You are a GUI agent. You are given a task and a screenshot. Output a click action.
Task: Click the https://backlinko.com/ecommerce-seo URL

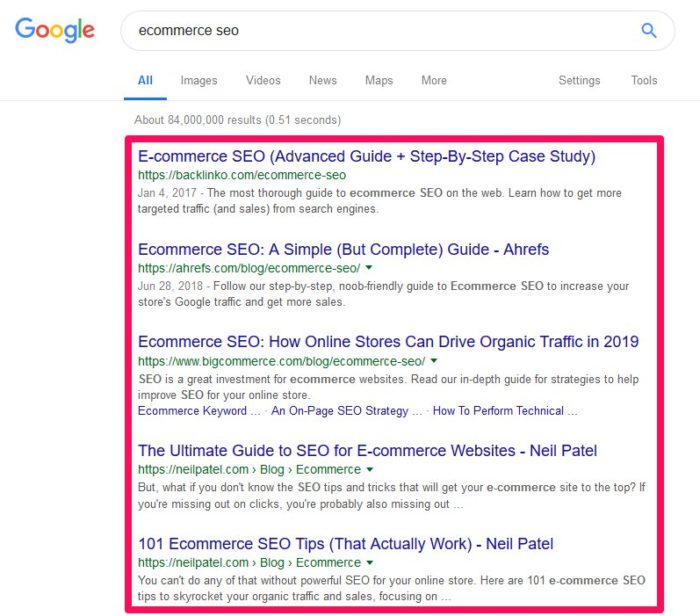pos(242,175)
